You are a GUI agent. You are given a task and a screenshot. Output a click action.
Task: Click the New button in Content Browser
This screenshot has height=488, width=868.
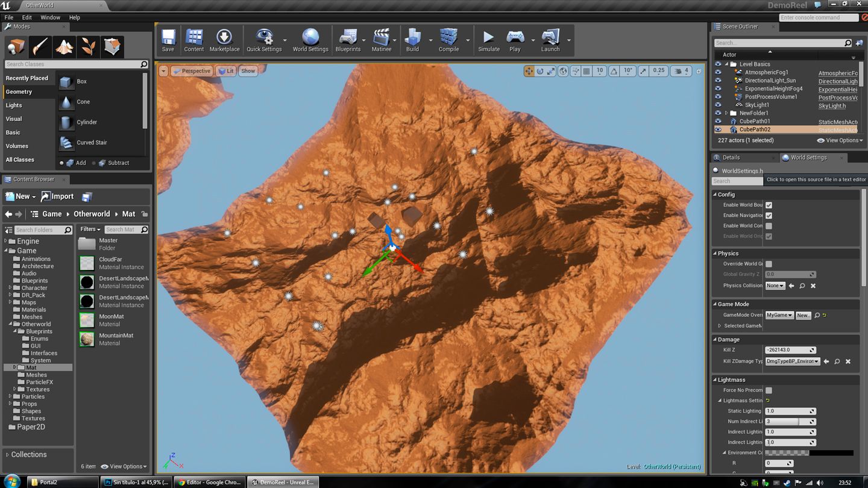click(x=20, y=196)
